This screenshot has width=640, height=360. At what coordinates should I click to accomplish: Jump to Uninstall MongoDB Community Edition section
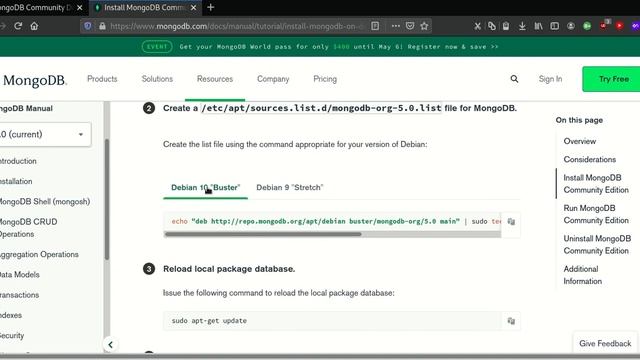(597, 244)
